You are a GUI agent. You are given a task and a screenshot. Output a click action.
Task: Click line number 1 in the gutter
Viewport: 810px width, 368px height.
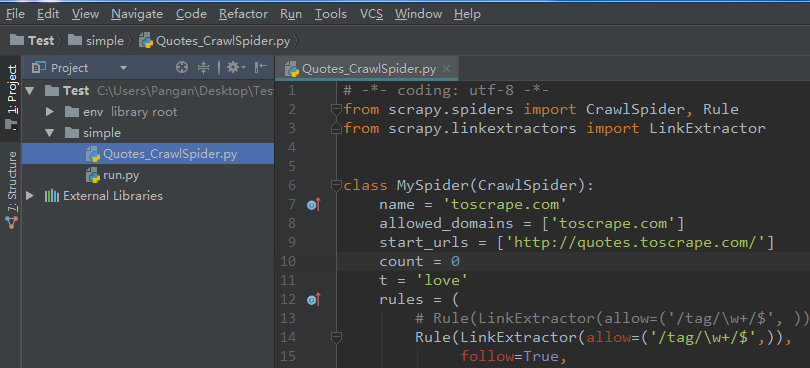(292, 90)
